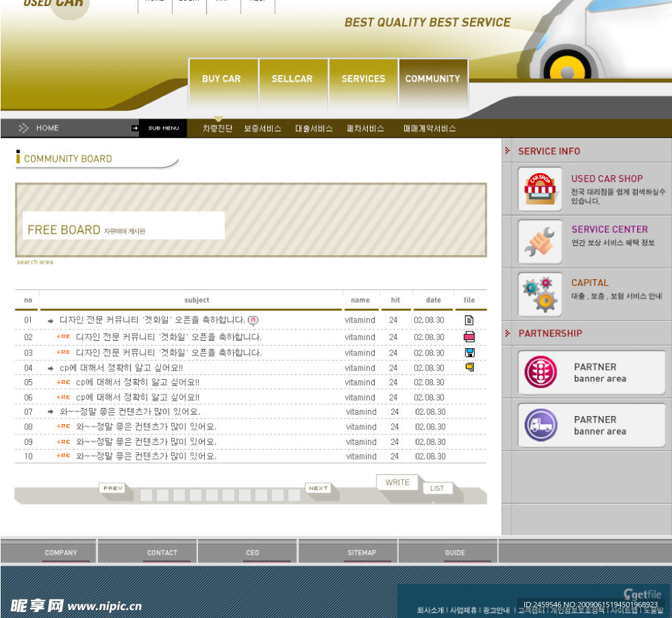Select the SELLCAR navigation tab
672x618 pixels.
292,79
